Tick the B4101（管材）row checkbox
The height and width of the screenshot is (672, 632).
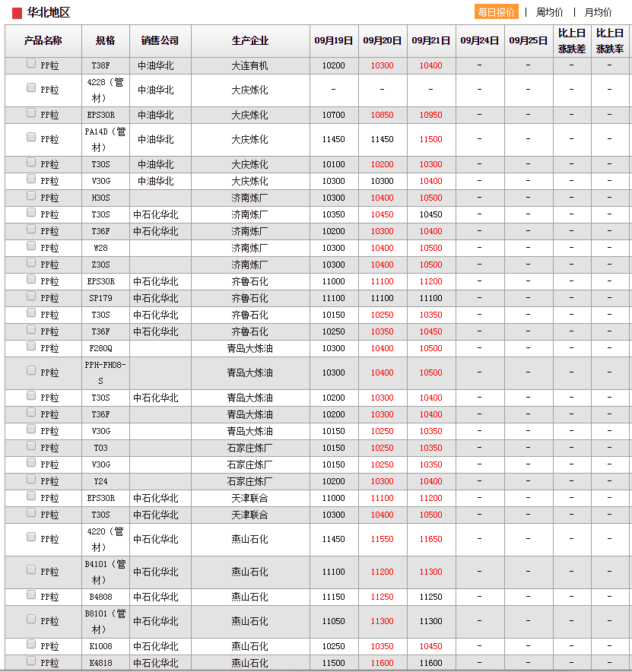(31, 569)
